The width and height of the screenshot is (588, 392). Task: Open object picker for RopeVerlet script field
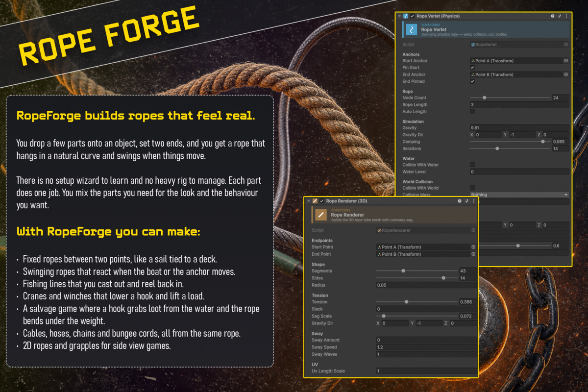(x=566, y=45)
